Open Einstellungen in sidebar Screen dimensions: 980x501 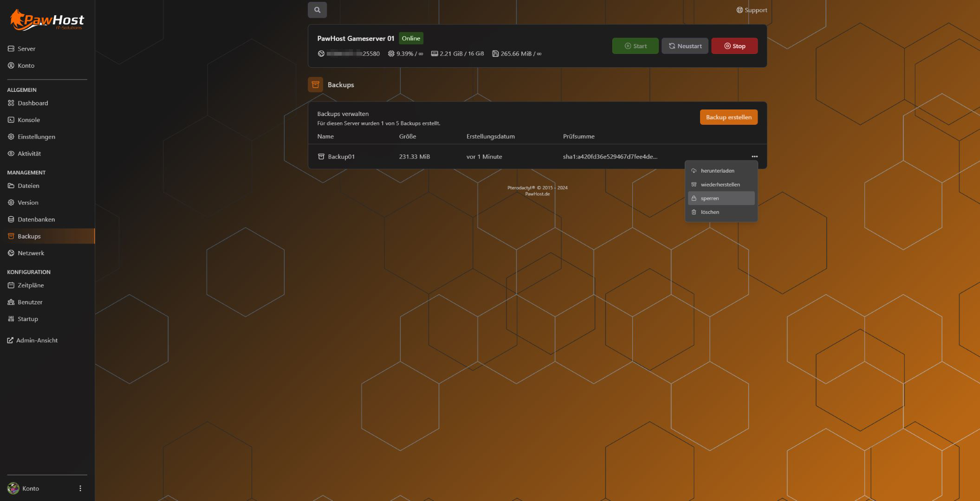[x=36, y=137]
